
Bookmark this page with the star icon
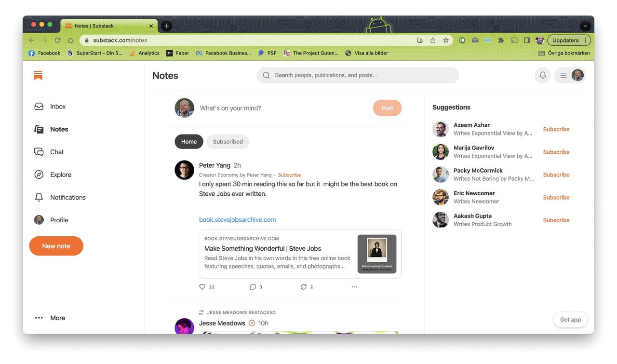coord(446,40)
